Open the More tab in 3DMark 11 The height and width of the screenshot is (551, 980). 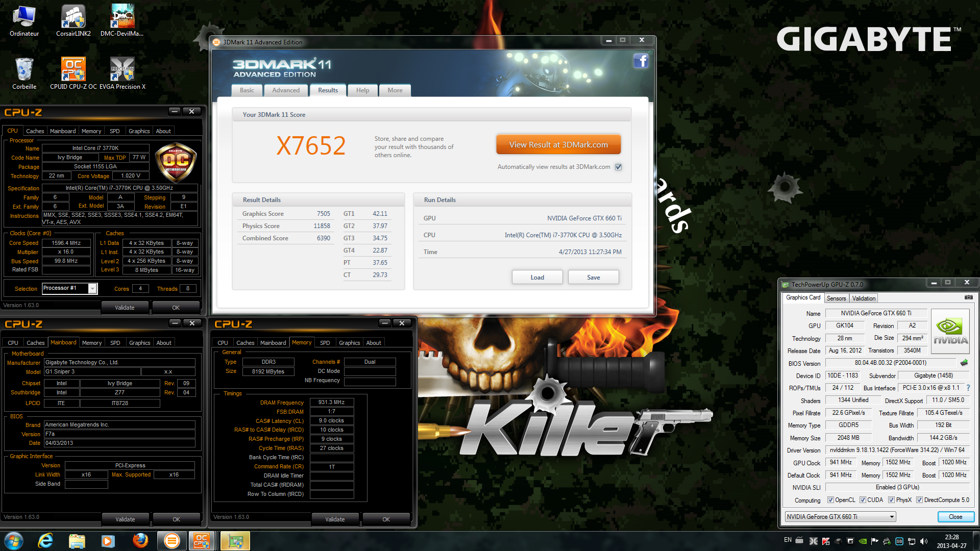(x=395, y=90)
